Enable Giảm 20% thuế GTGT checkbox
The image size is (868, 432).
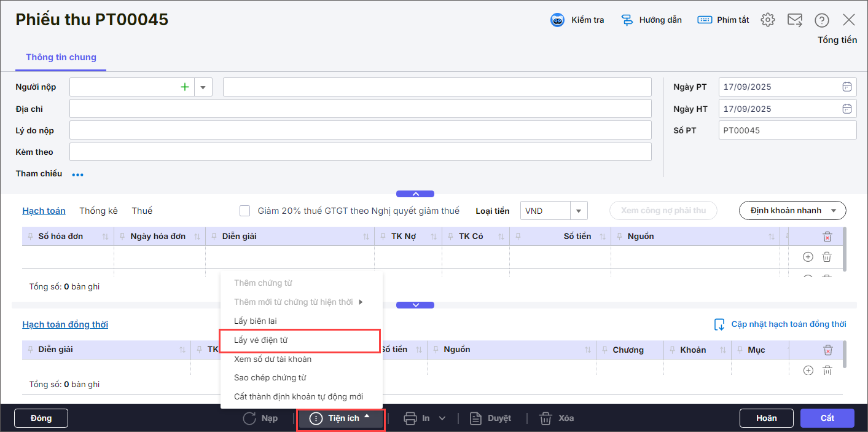click(x=245, y=211)
